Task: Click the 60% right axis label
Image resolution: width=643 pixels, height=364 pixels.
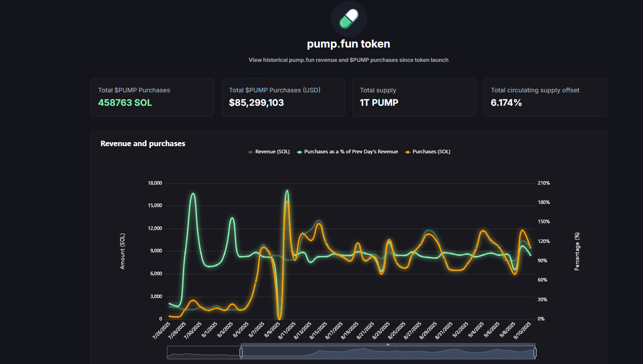Action: [543, 280]
